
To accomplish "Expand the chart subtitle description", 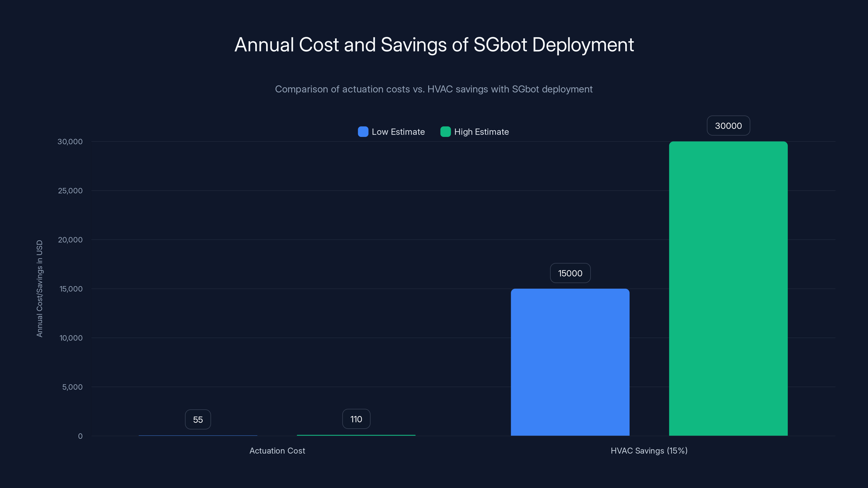I will tap(434, 89).
